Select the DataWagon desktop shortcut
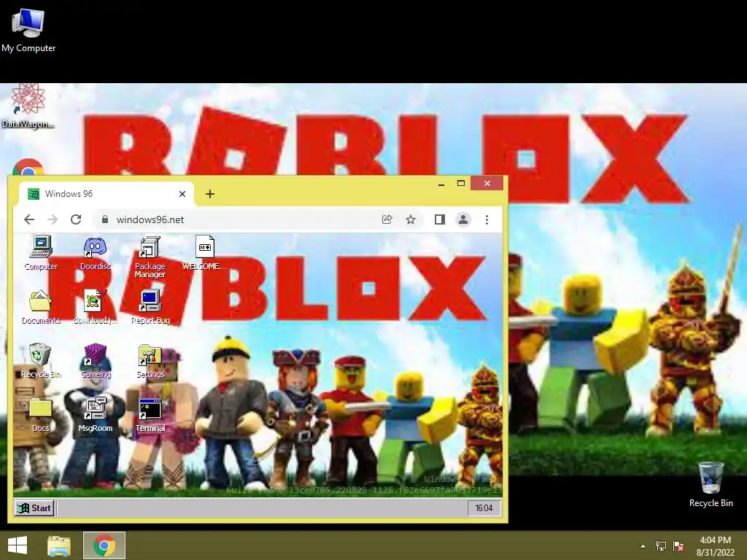Screen dimensions: 747x560 [x=28, y=106]
